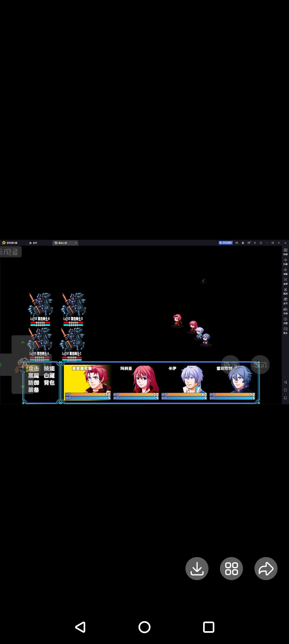Screen dimensions: 289x644
Task: Enter fullscreen via 全屏 icon
Action: pyautogui.click(x=285, y=281)
